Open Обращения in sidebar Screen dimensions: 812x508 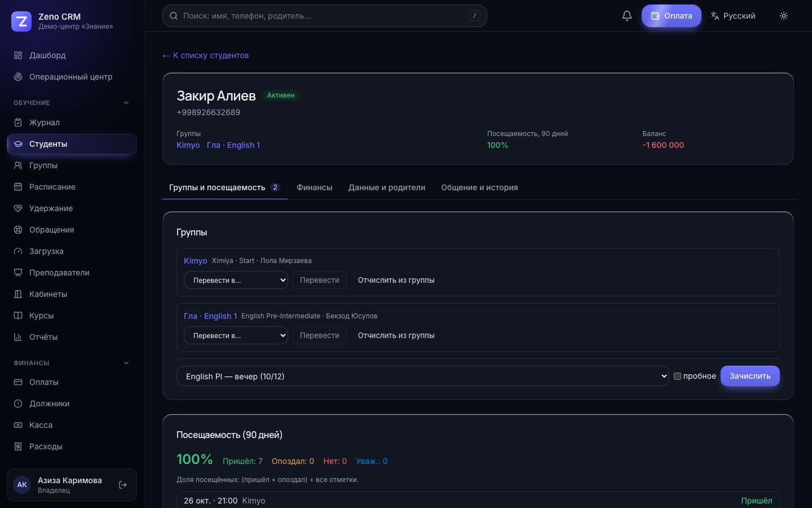click(72, 230)
